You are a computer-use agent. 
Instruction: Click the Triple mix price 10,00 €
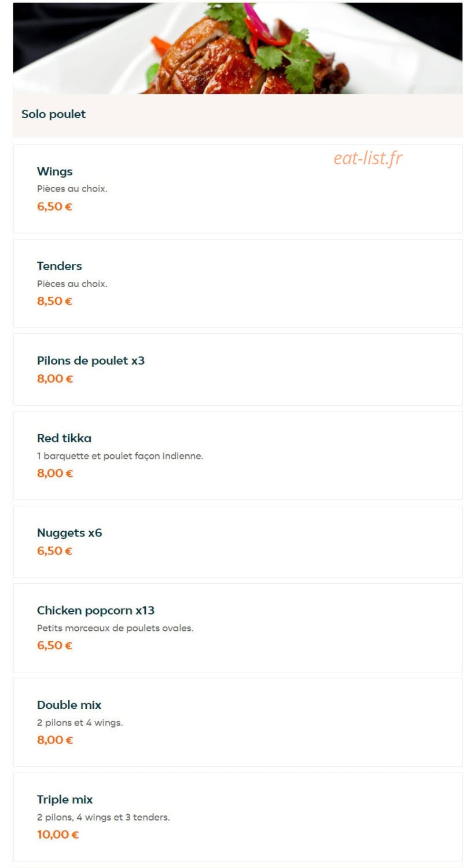tap(58, 834)
